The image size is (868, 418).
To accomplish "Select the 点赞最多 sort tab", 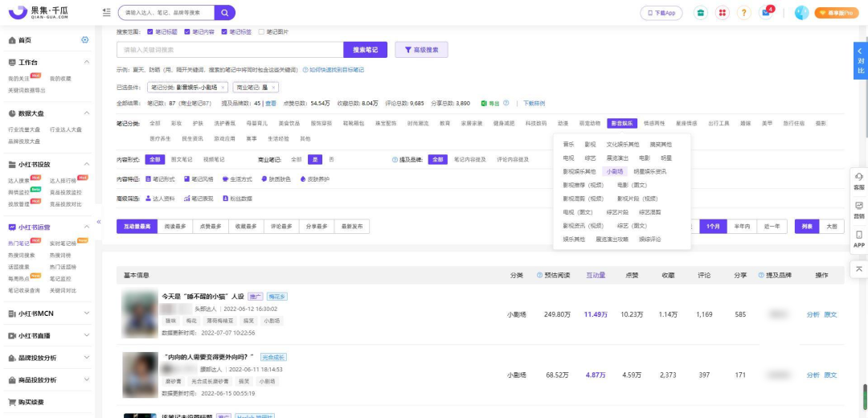I will [x=211, y=227].
